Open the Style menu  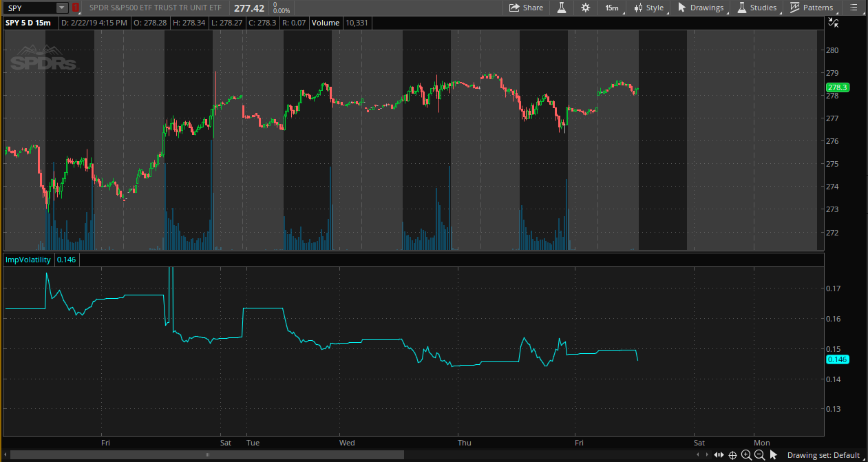(649, 8)
